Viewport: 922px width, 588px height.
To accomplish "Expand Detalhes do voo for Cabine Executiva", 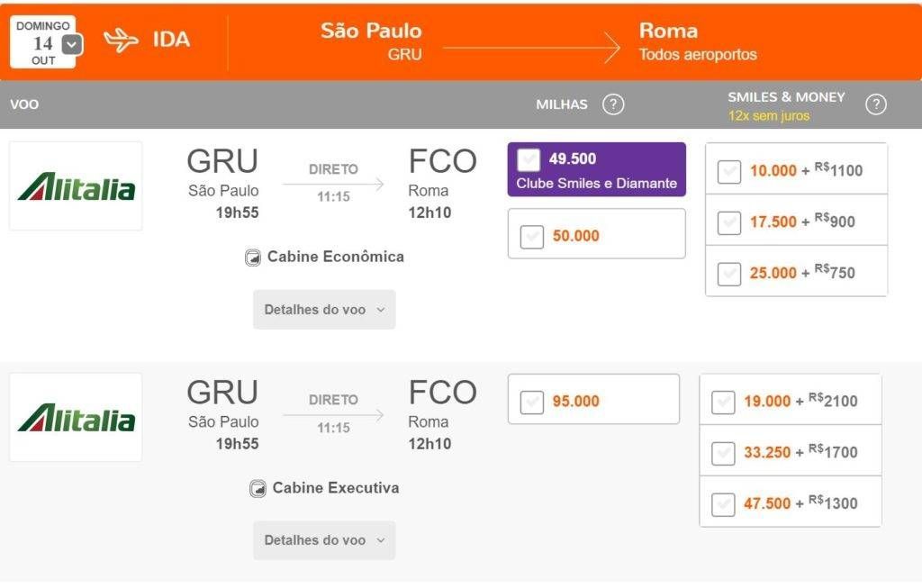I will (x=324, y=539).
